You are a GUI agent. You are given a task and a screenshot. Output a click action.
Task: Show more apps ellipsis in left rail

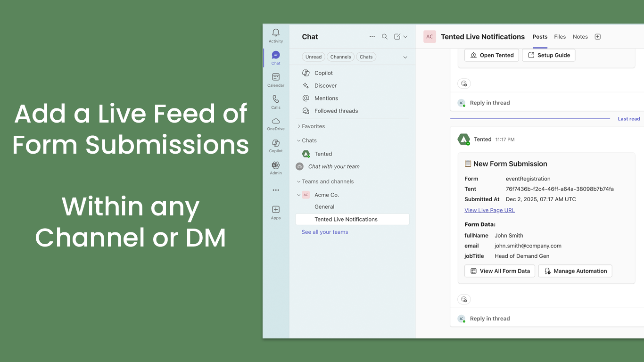(276, 190)
